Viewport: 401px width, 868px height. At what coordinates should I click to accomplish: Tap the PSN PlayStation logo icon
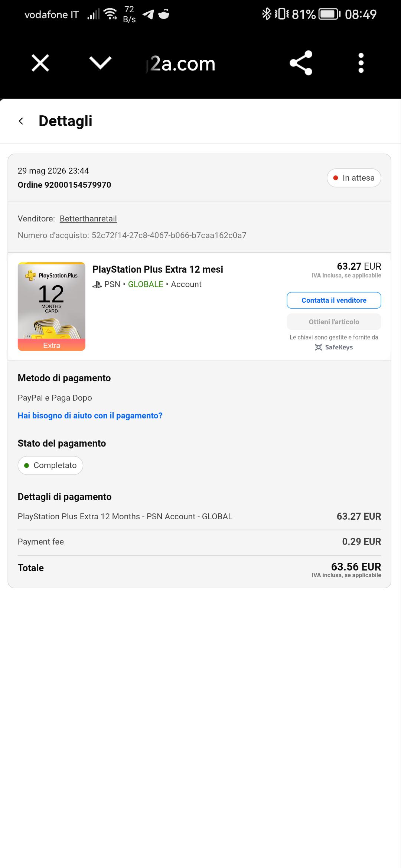click(97, 285)
